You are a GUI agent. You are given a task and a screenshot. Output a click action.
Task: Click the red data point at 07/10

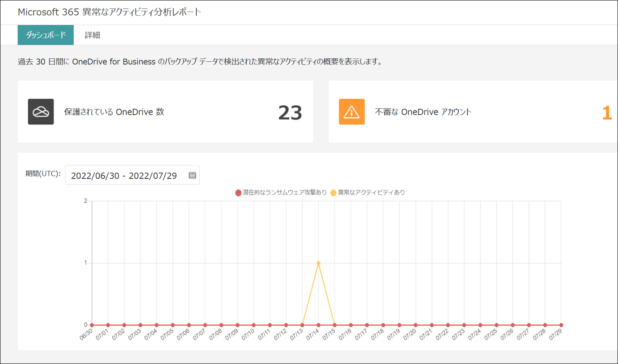pyautogui.click(x=254, y=325)
